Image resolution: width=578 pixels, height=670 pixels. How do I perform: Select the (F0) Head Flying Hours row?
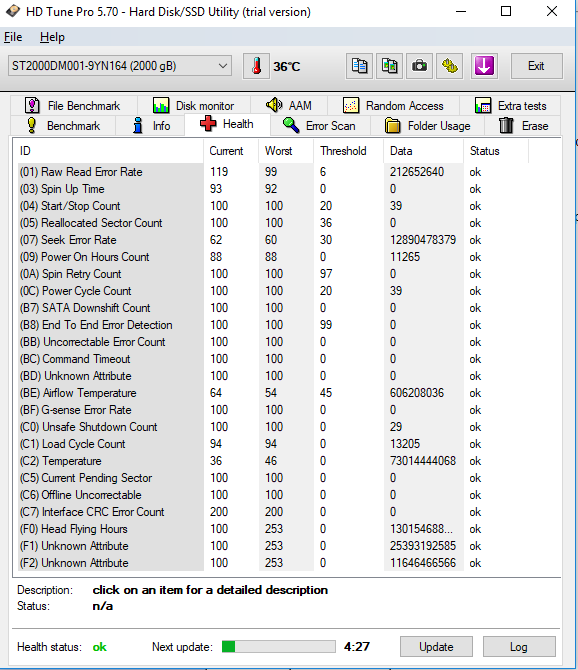pyautogui.click(x=273, y=529)
